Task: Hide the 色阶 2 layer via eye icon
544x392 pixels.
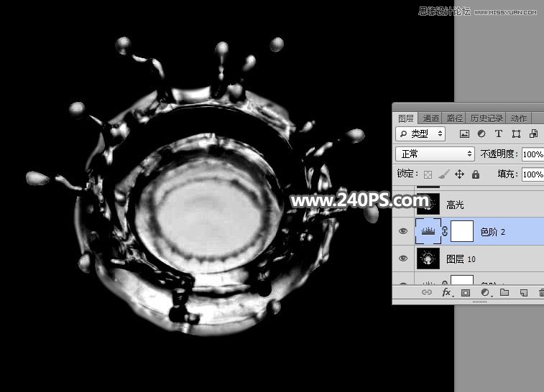Action: click(403, 231)
